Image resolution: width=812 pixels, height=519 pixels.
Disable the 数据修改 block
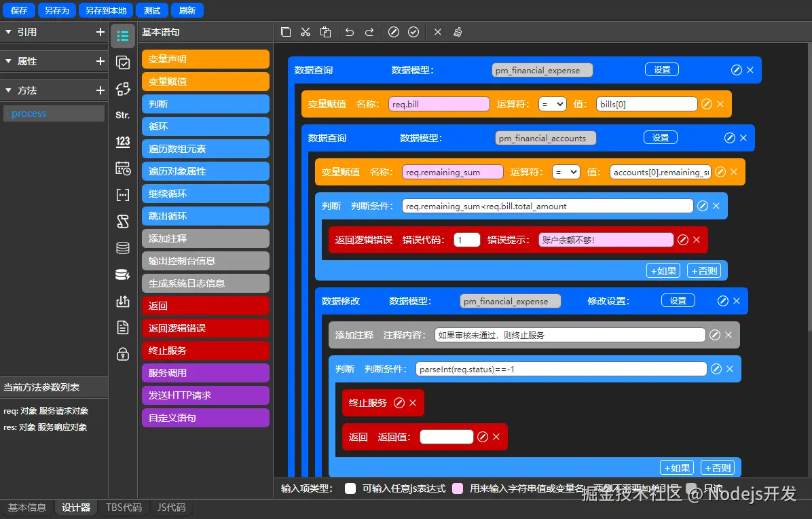[723, 301]
